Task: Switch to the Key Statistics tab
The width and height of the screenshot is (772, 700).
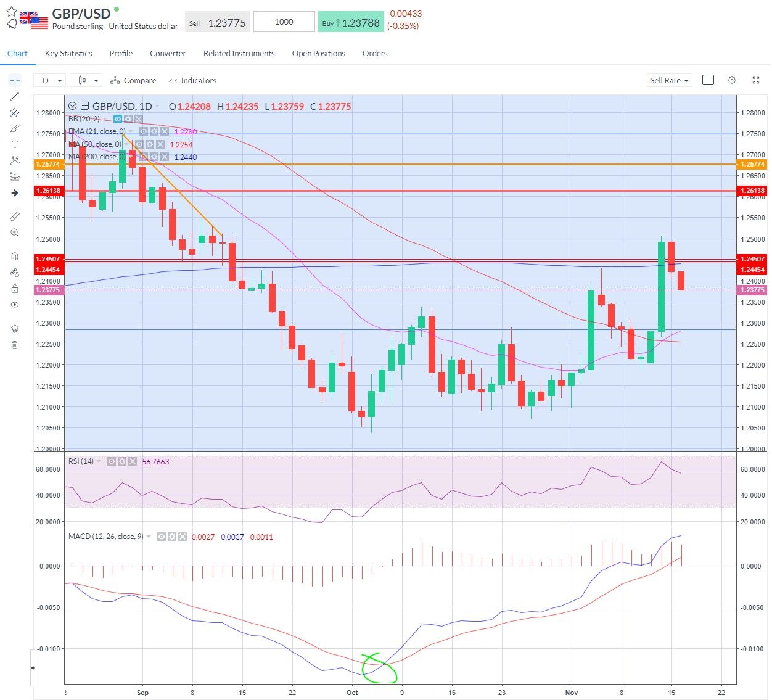Action: (68, 53)
